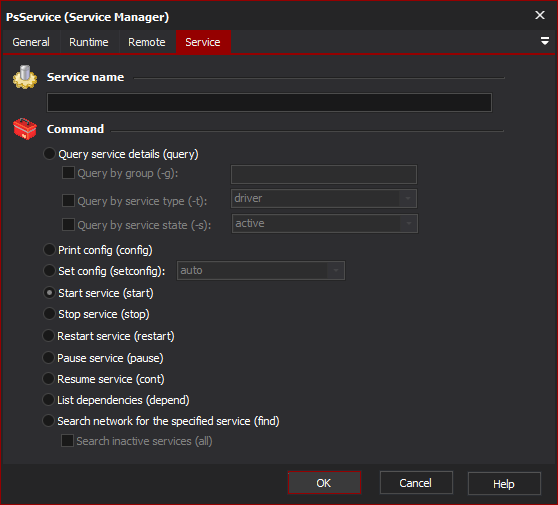558x505 pixels.
Task: Select Pause service radio button
Action: click(x=48, y=358)
